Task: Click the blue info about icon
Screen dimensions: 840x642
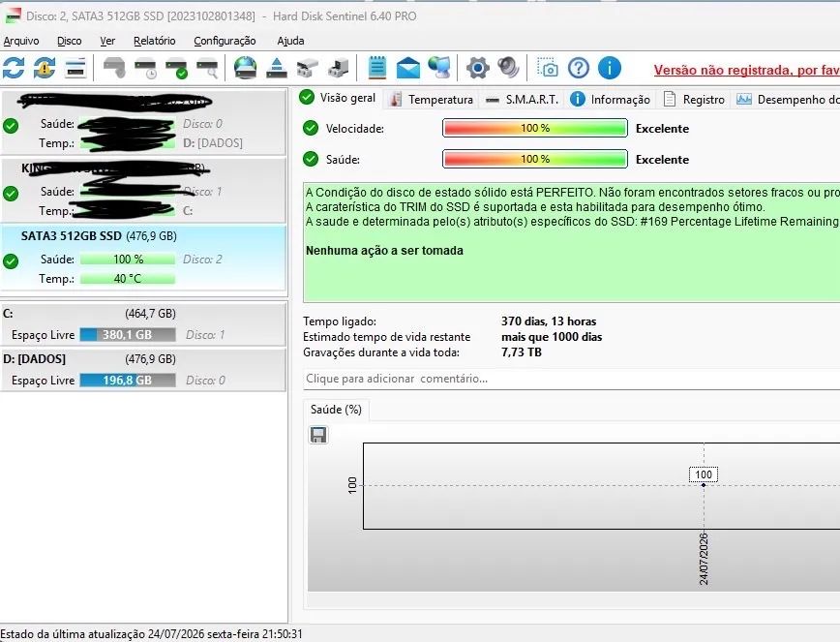Action: pyautogui.click(x=609, y=68)
